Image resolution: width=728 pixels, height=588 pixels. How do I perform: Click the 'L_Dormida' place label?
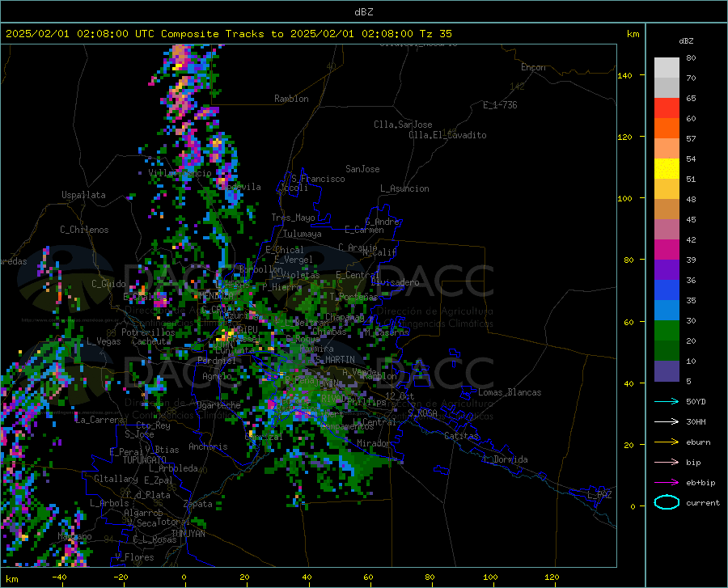click(505, 459)
